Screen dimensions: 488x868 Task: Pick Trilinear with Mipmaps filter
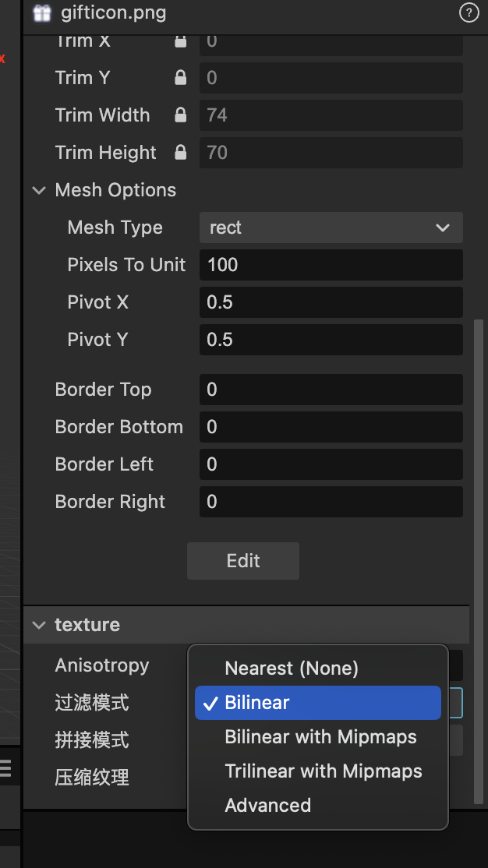pyautogui.click(x=324, y=771)
